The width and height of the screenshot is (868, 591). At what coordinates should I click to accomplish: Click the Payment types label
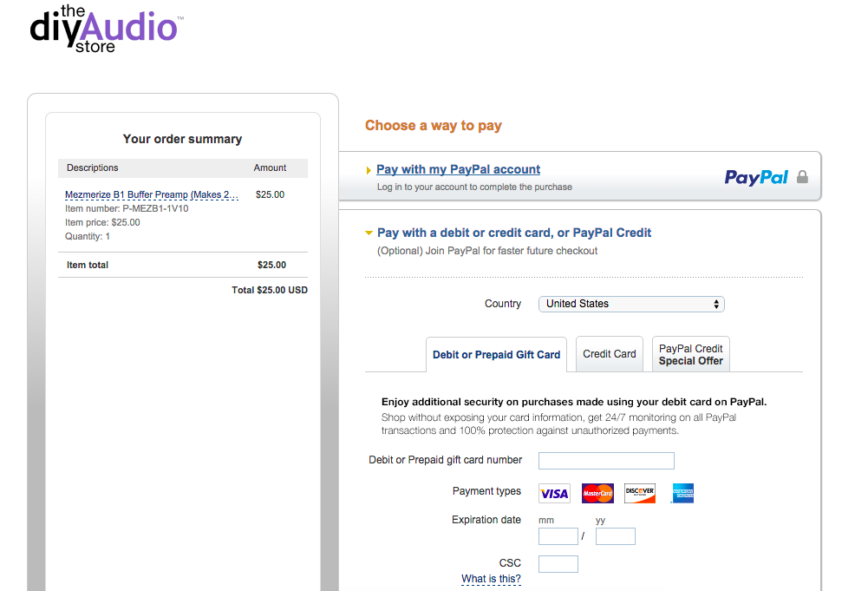click(486, 490)
